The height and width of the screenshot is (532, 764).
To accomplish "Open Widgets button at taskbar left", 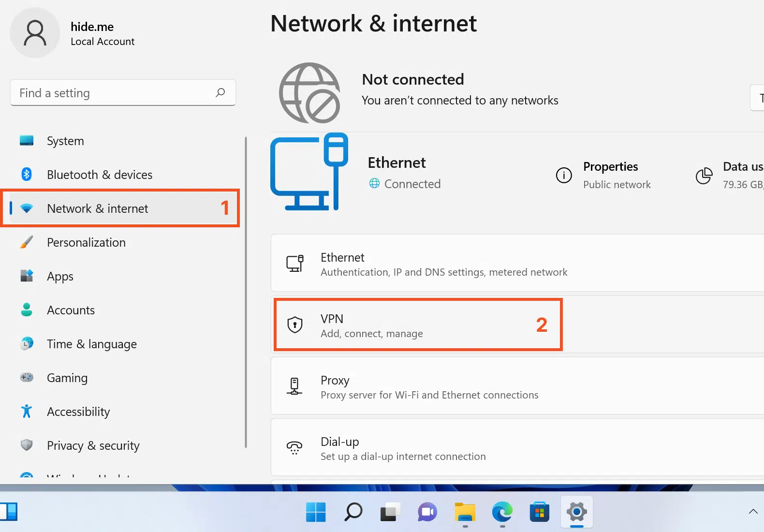I will (x=9, y=512).
